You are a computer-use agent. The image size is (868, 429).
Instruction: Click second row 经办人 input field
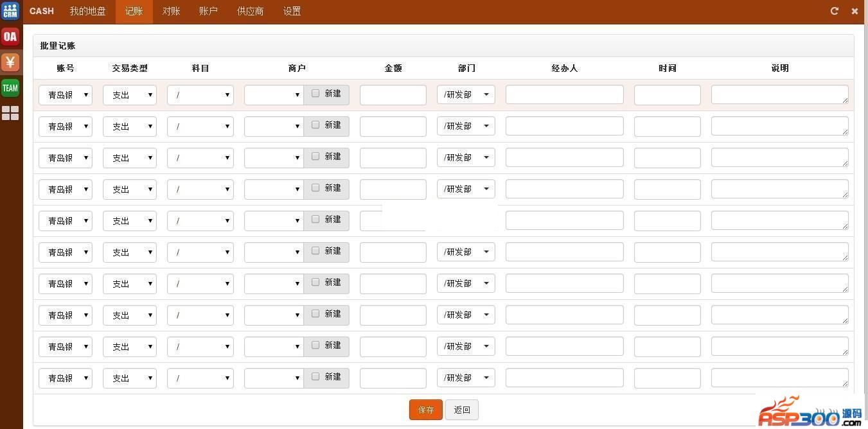pos(564,127)
